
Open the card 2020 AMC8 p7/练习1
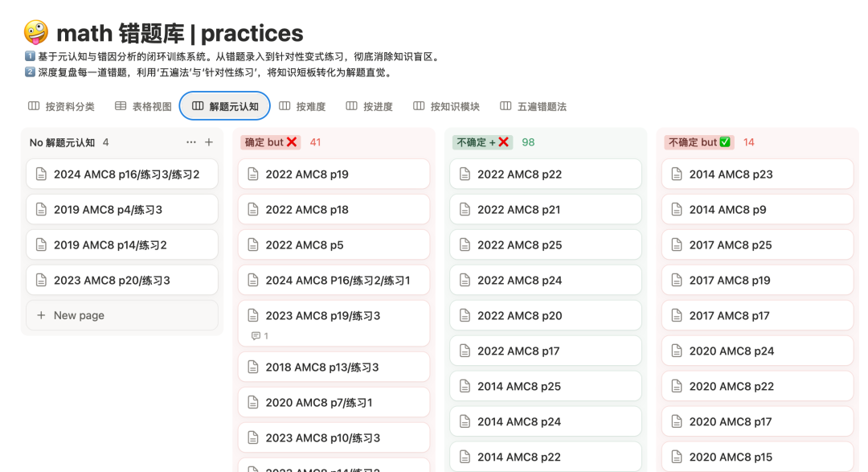point(334,403)
